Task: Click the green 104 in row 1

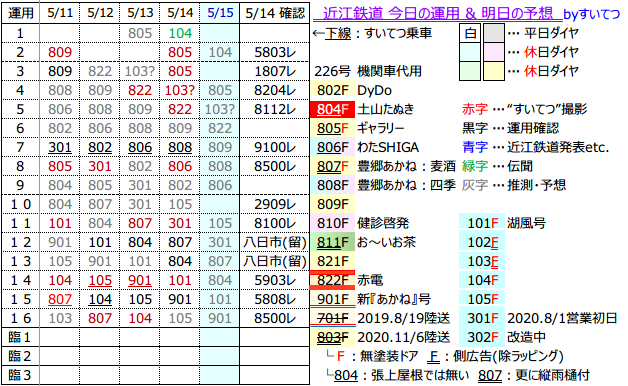Action: pyautogui.click(x=180, y=33)
